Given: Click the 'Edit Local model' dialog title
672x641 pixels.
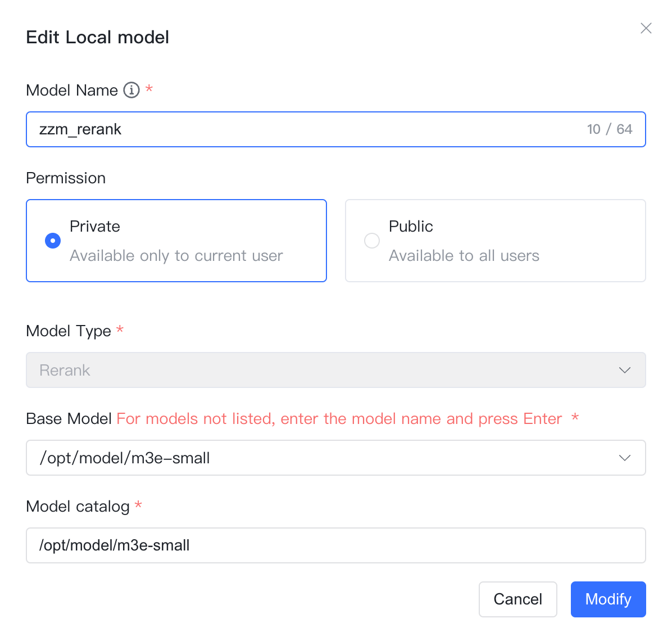Looking at the screenshot, I should pos(98,37).
